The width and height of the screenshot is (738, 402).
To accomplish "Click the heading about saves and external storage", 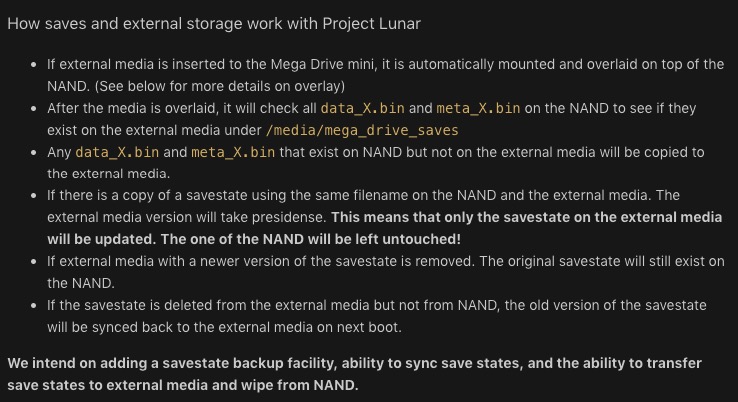I will click(x=214, y=24).
